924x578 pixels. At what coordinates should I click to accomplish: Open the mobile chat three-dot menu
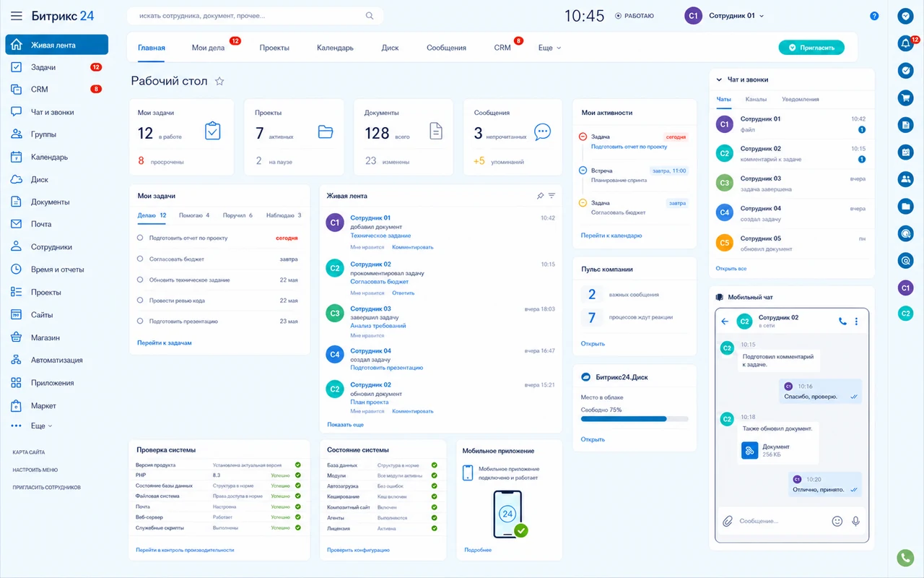[857, 322]
